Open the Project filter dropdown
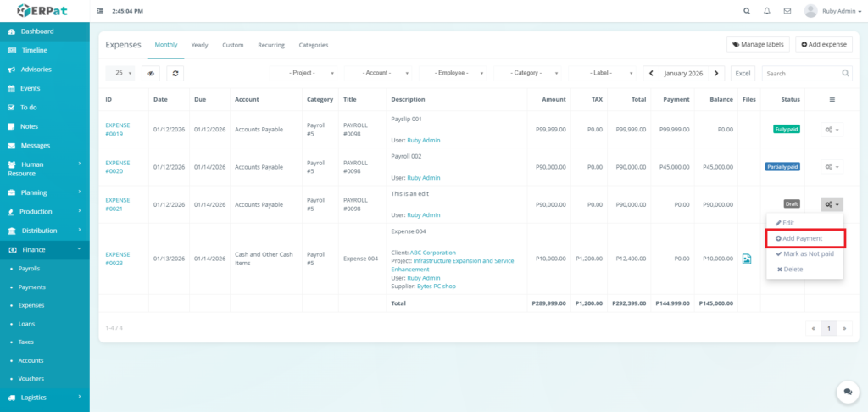The width and height of the screenshot is (868, 412). click(303, 74)
